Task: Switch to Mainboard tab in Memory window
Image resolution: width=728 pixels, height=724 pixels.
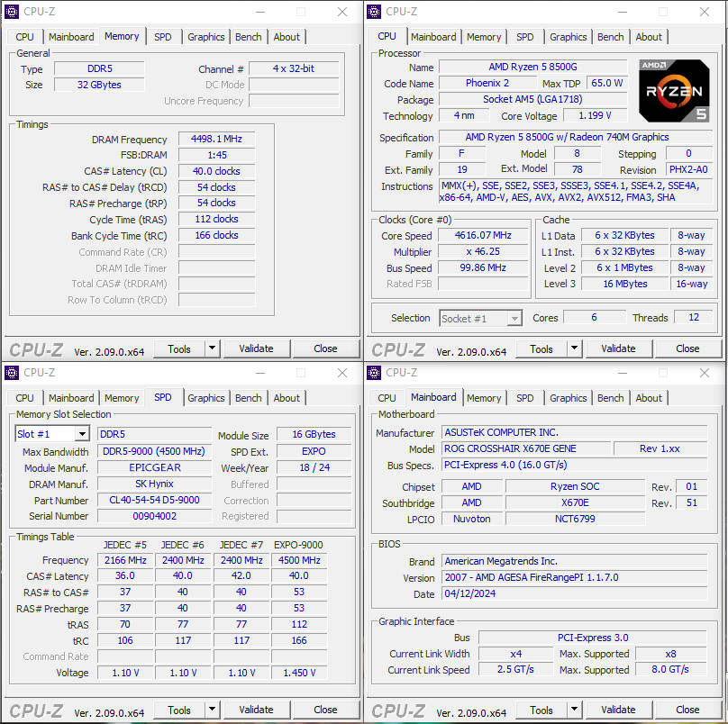Action: 71,37
